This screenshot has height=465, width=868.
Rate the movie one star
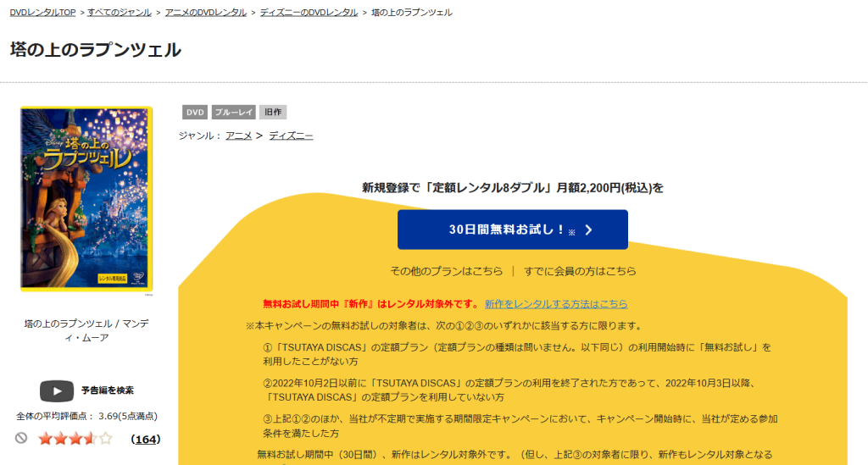[x=45, y=439]
